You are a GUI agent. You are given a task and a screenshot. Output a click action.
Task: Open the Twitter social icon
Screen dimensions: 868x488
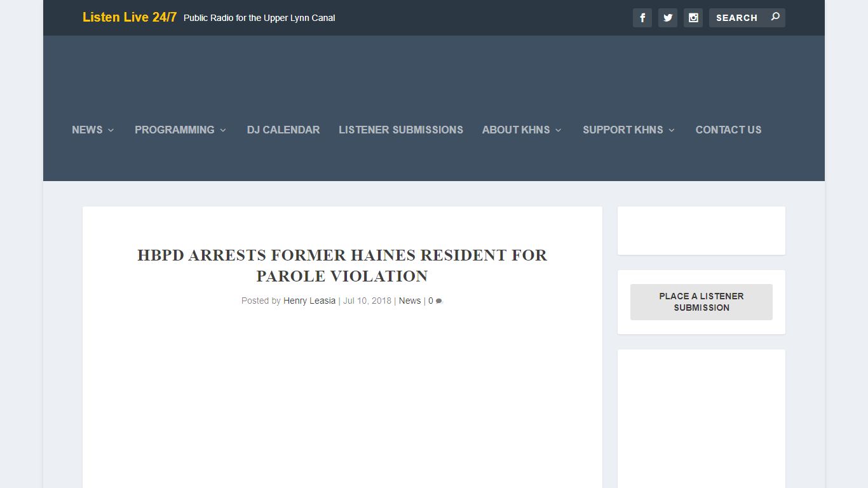coord(668,18)
